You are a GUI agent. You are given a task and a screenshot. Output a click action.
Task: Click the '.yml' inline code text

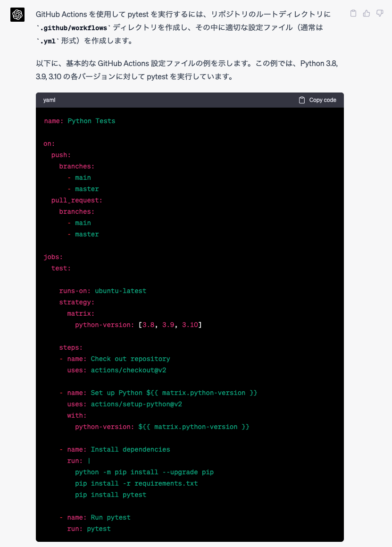pyautogui.click(x=48, y=41)
